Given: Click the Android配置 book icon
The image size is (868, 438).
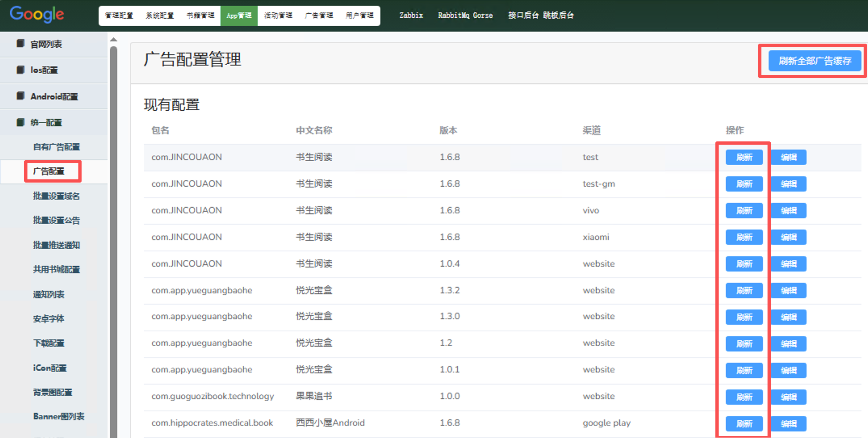Looking at the screenshot, I should (20, 96).
